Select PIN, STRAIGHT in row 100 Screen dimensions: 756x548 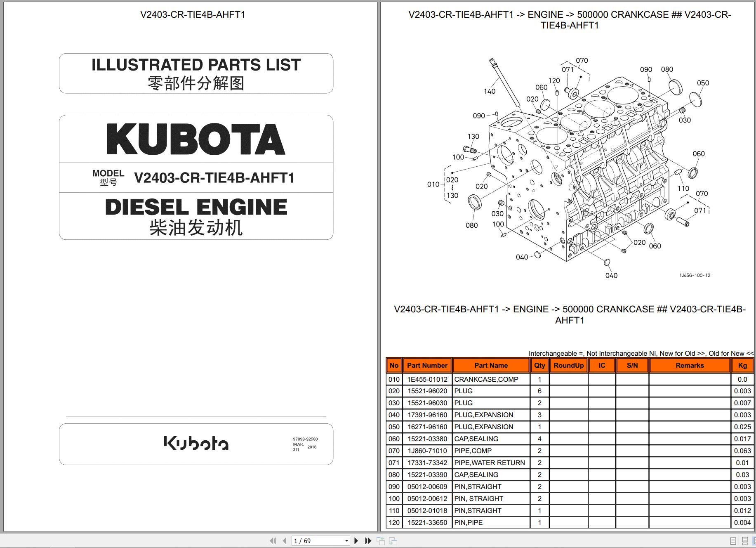point(479,498)
